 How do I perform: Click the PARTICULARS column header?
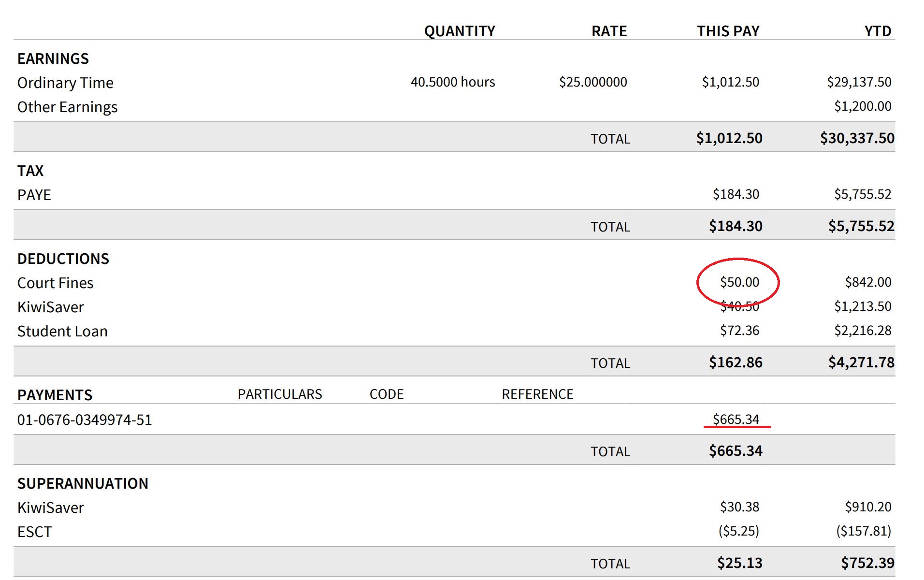[x=280, y=394]
